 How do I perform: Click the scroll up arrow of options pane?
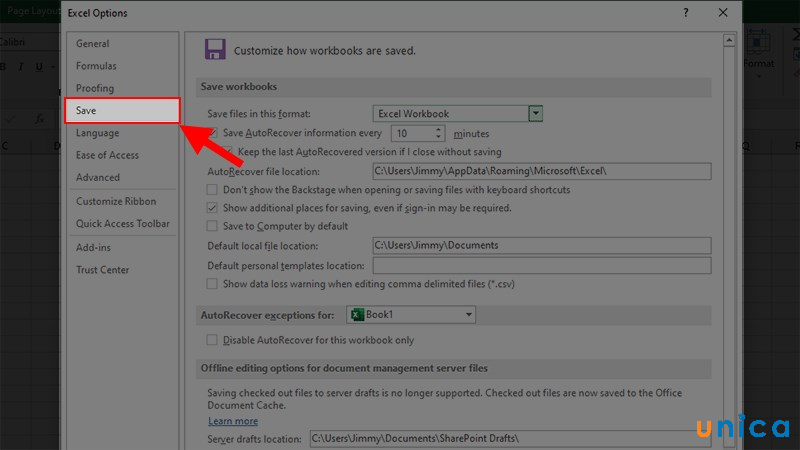[729, 40]
